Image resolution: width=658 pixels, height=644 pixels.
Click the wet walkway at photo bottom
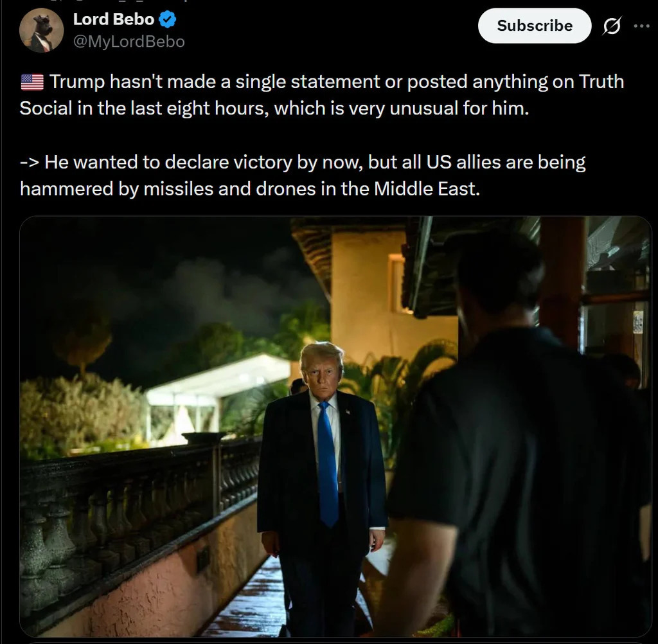pyautogui.click(x=251, y=611)
